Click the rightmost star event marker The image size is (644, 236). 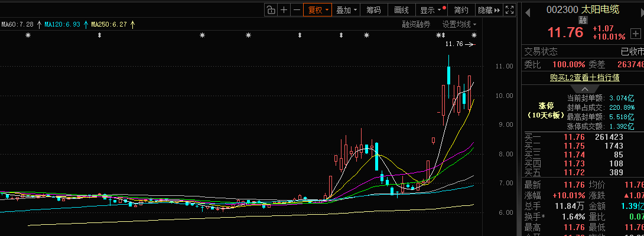point(474,36)
